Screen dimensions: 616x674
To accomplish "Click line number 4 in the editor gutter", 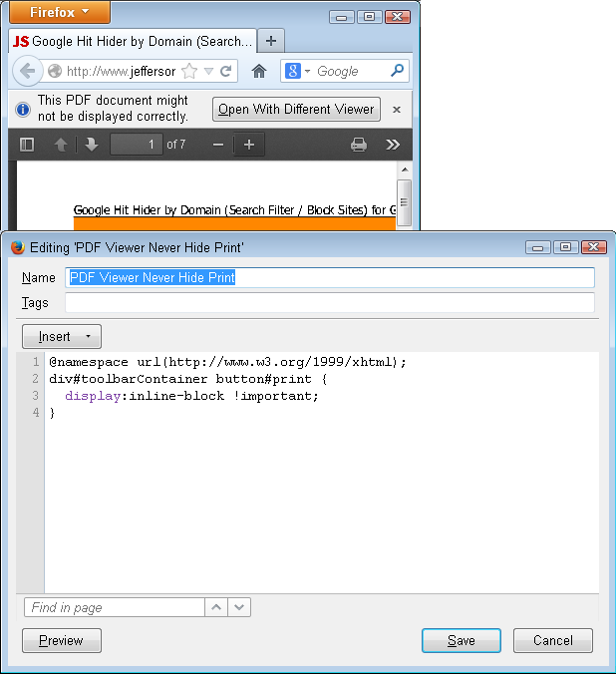I will [36, 413].
